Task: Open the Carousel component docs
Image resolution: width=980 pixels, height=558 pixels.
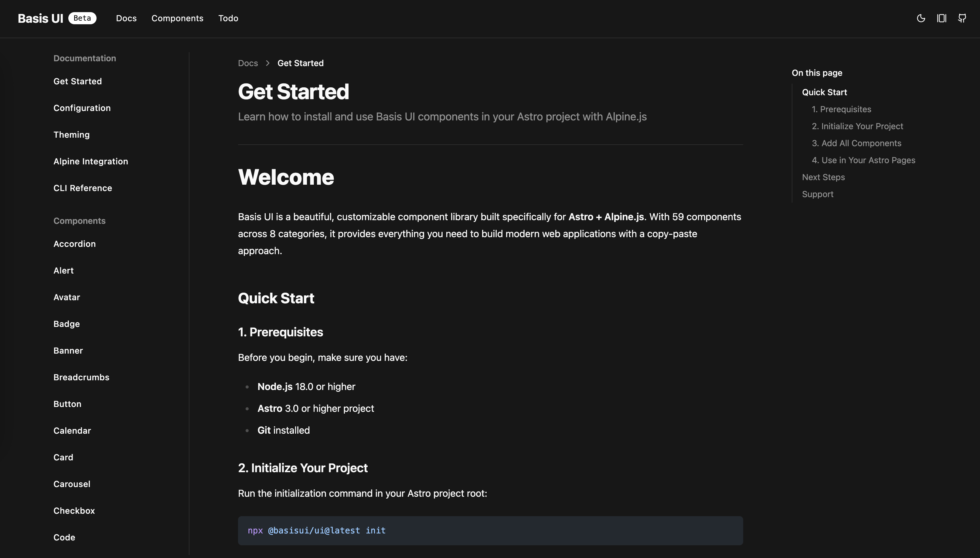Action: pos(71,484)
